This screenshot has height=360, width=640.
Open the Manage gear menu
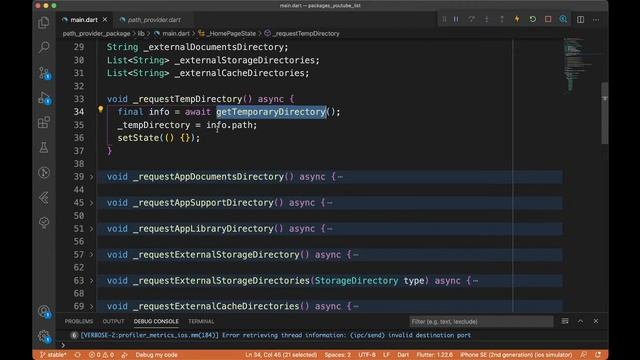(44, 336)
